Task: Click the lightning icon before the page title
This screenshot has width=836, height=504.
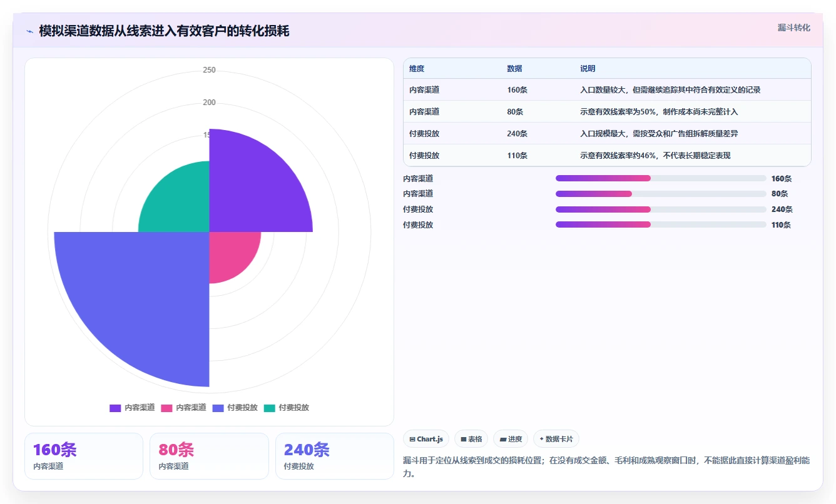Action: pos(29,31)
